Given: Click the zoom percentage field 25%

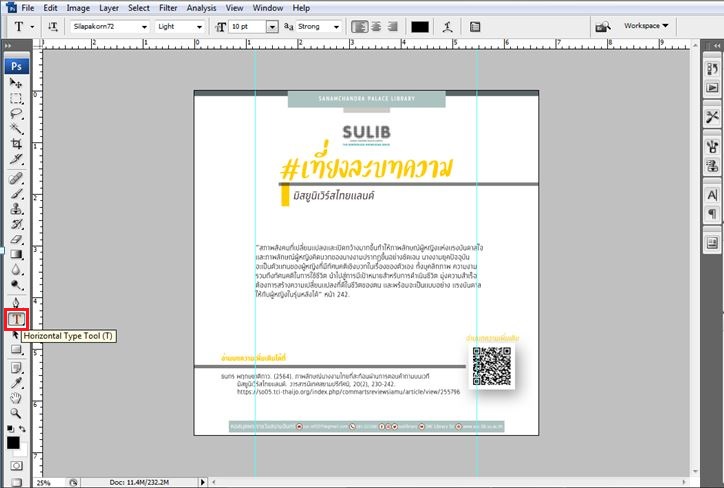Looking at the screenshot, I should click(x=46, y=482).
